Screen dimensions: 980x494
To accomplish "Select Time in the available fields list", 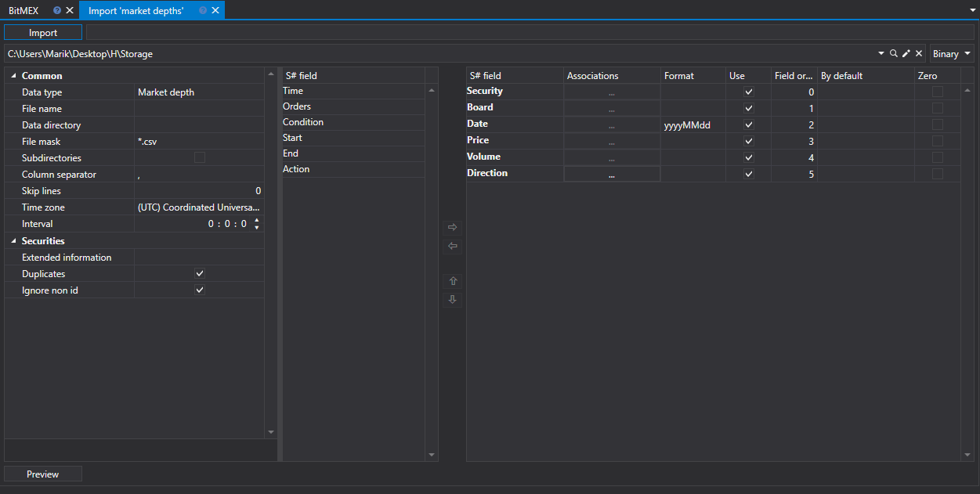I will point(353,91).
